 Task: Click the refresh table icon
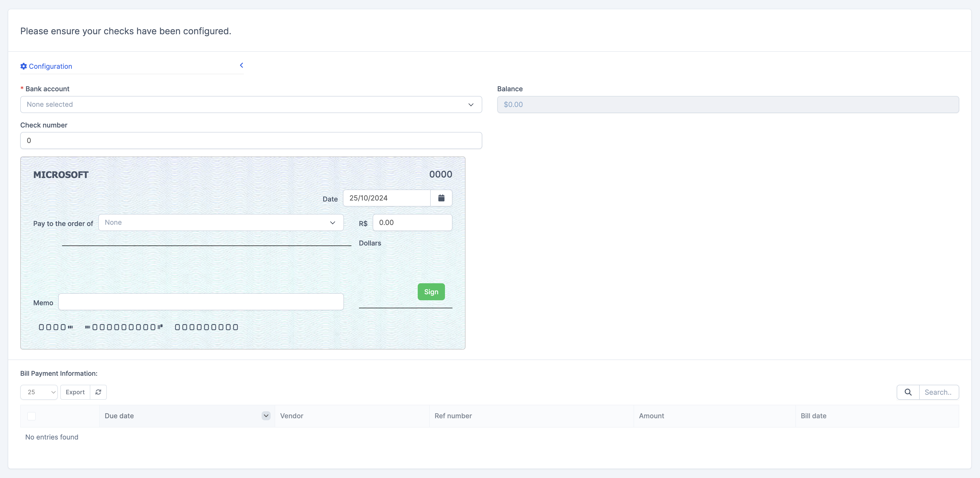[x=98, y=392]
